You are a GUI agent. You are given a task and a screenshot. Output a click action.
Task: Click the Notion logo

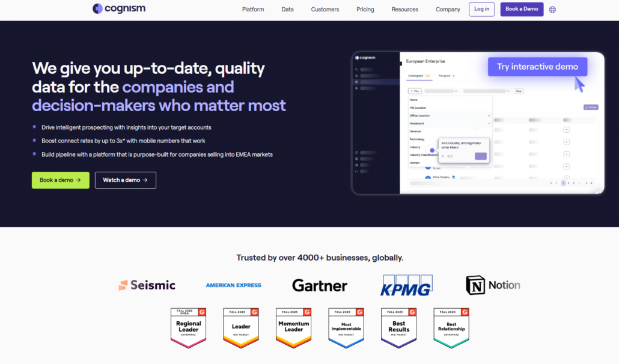click(493, 285)
